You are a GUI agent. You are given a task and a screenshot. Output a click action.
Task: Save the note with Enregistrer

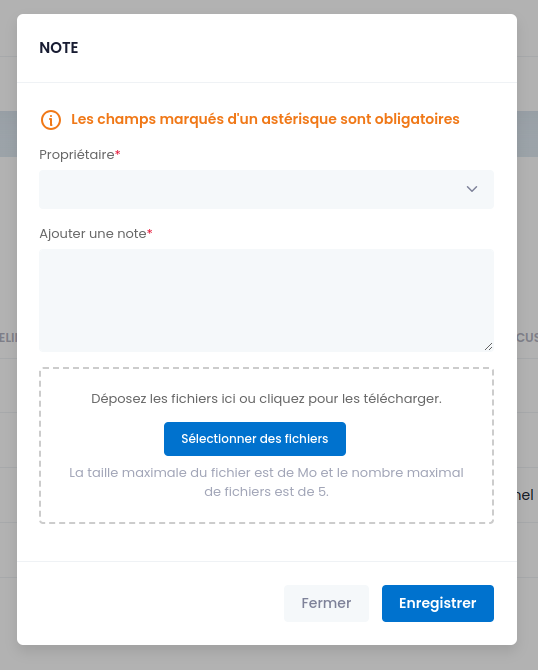point(438,603)
